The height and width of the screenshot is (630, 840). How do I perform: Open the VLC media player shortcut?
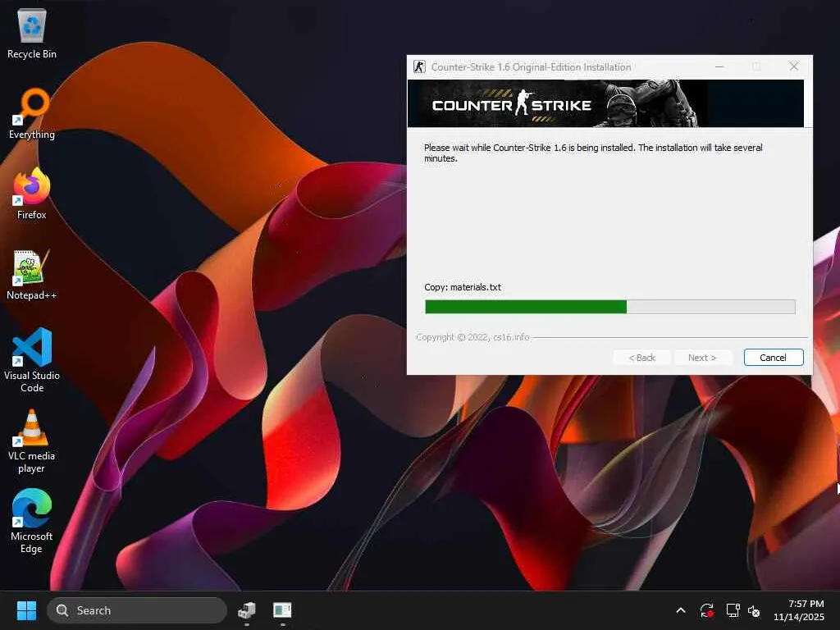click(x=32, y=441)
